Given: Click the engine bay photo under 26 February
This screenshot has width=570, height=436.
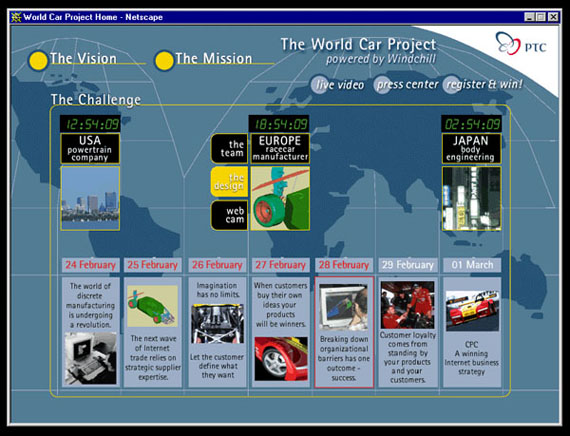Looking at the screenshot, I should click(x=218, y=324).
